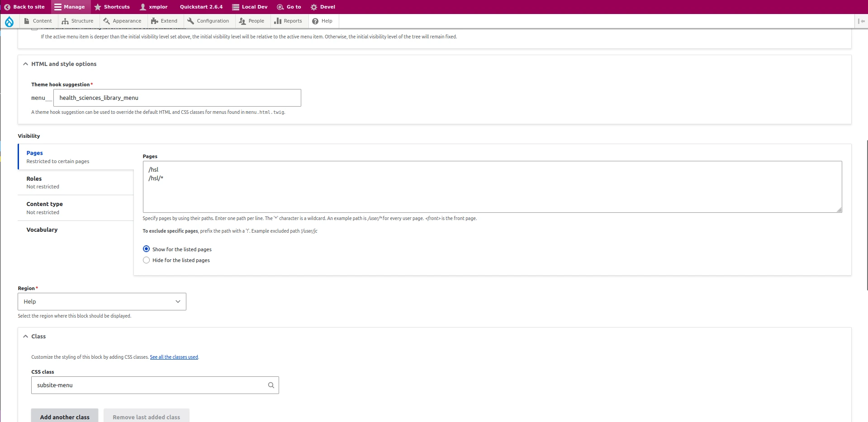Image resolution: width=868 pixels, height=422 pixels.
Task: Click the Extend puzzle piece icon
Action: click(x=155, y=21)
